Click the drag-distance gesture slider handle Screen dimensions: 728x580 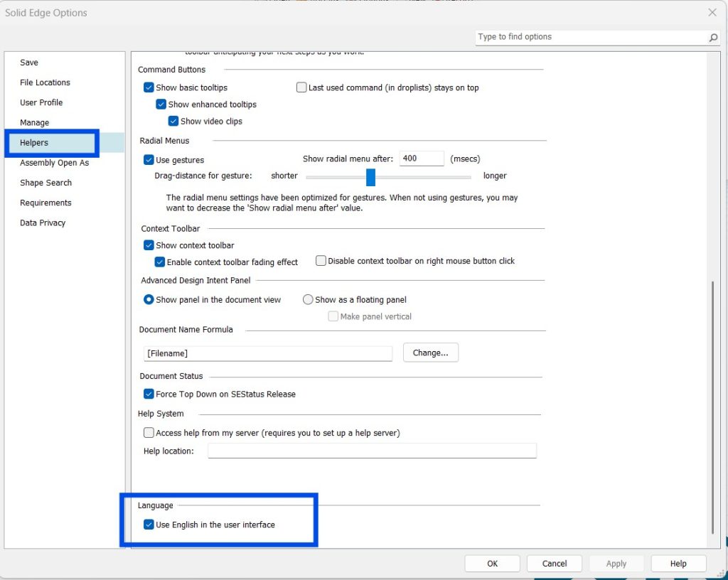tap(370, 176)
